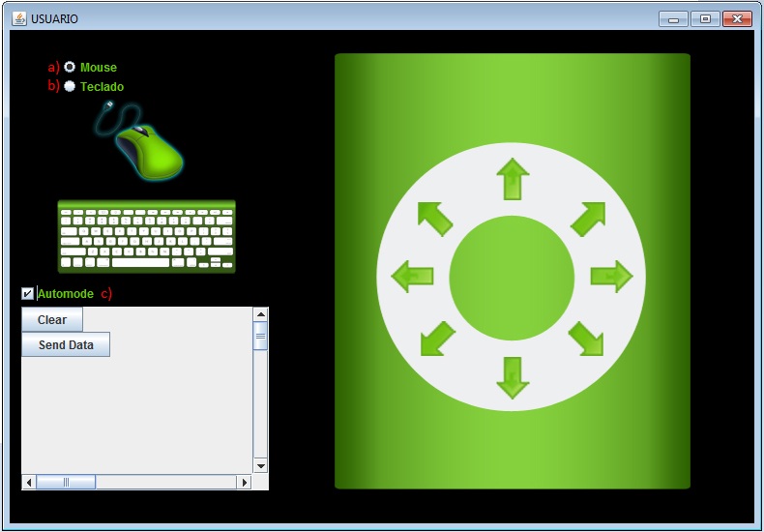764x532 pixels.
Task: Click the up-left diagonal arrow
Action: [x=435, y=220]
